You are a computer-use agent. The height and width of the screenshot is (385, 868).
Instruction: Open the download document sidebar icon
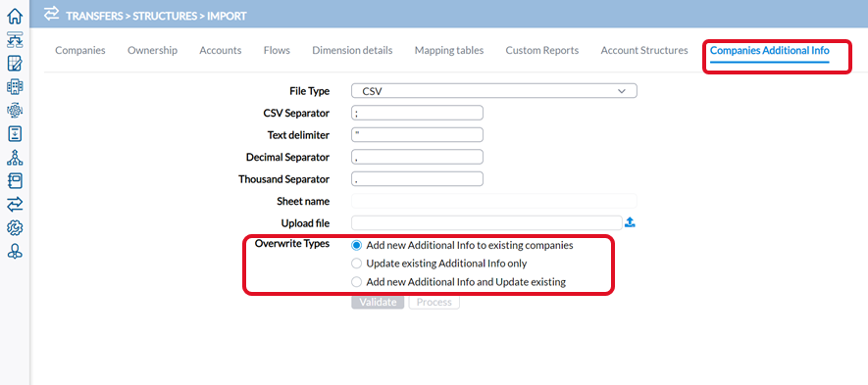click(x=15, y=134)
